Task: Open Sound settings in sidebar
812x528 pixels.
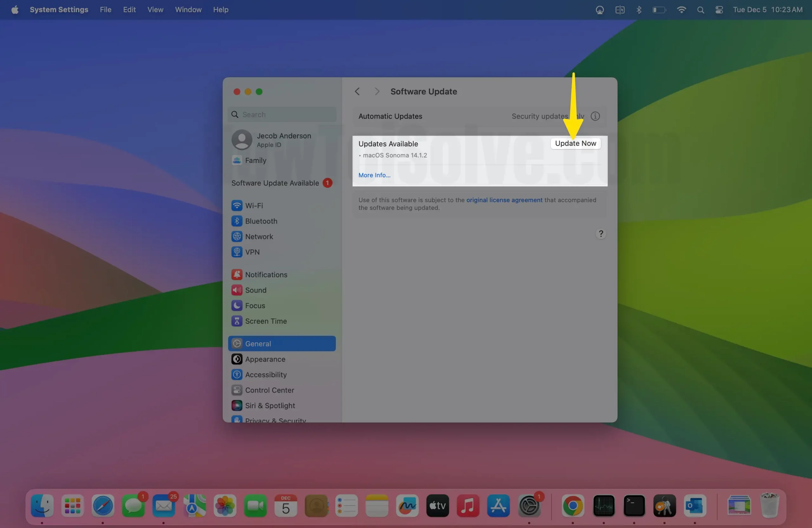Action: coord(282,290)
